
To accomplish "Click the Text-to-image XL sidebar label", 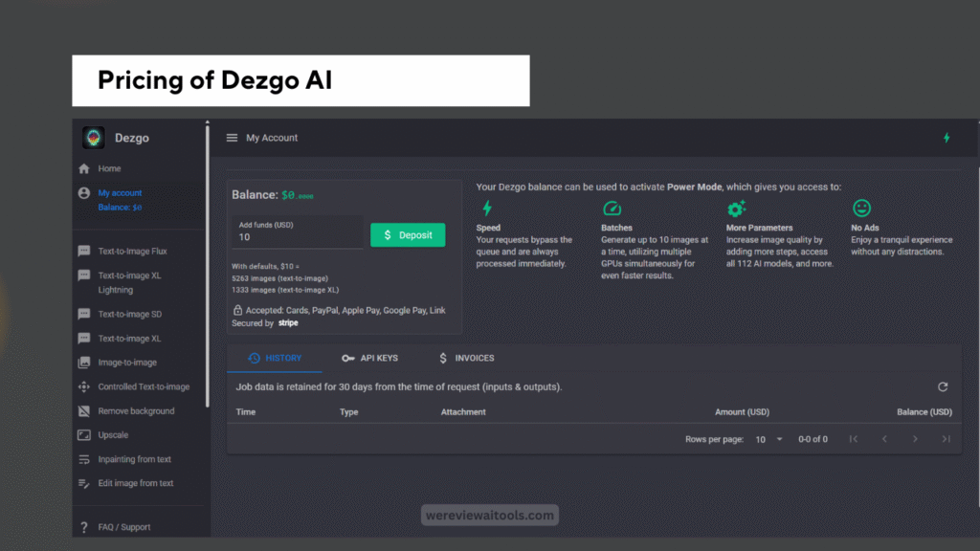I will click(129, 339).
